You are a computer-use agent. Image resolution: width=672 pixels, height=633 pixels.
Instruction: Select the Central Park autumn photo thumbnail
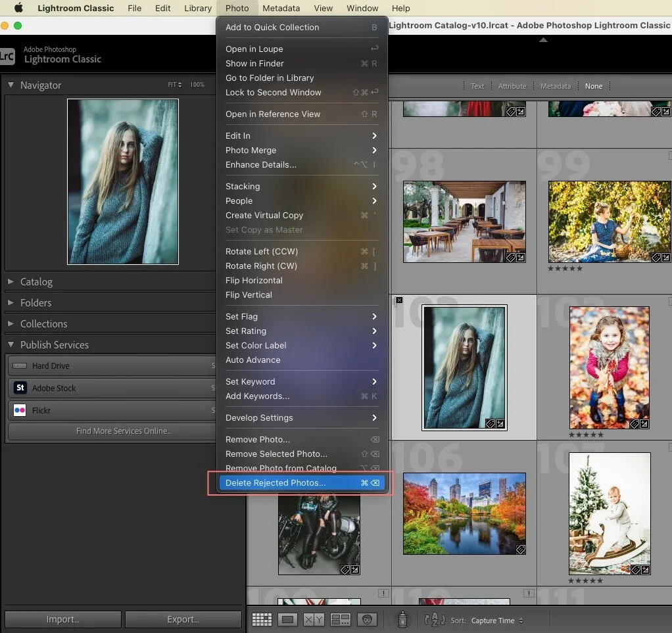pos(464,513)
